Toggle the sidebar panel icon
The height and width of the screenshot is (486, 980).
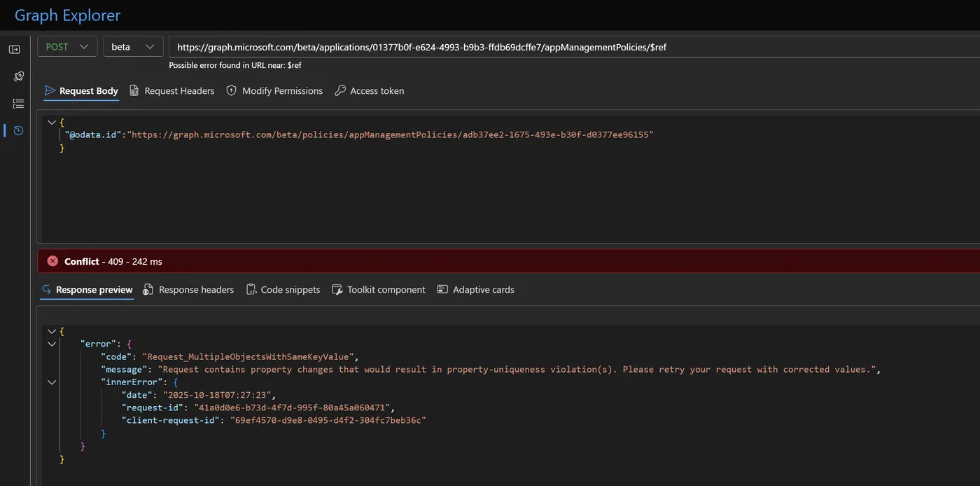tap(14, 50)
